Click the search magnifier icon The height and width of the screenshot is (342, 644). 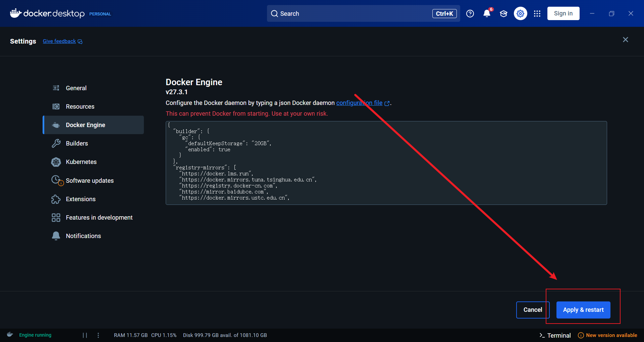[x=274, y=13]
